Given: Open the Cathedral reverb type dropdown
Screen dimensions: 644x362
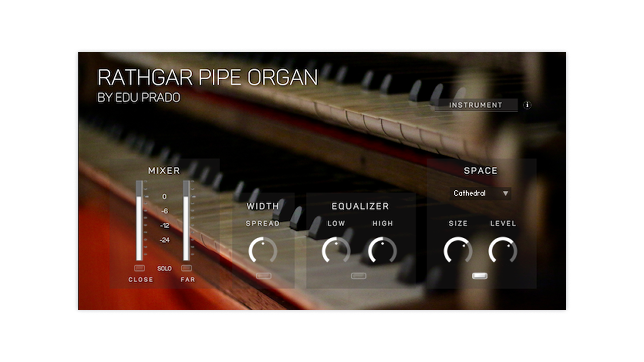Looking at the screenshot, I should pyautogui.click(x=480, y=193).
